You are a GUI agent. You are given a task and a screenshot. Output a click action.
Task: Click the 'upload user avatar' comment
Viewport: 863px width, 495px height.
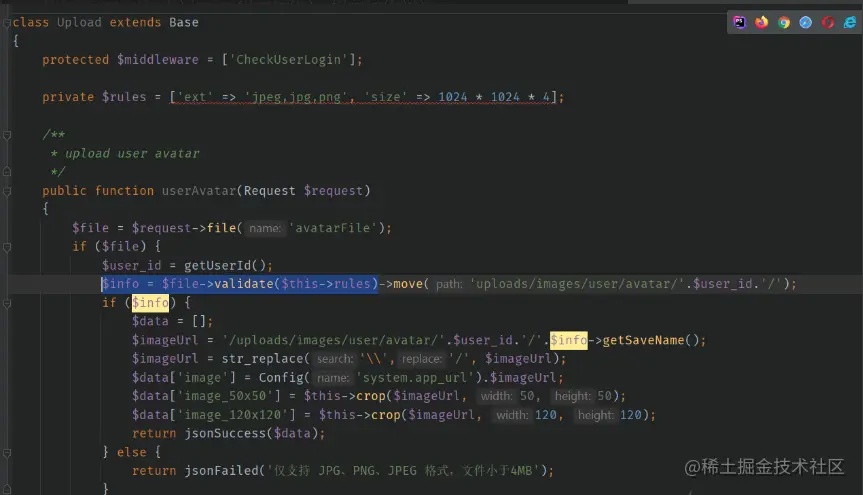pyautogui.click(x=132, y=153)
